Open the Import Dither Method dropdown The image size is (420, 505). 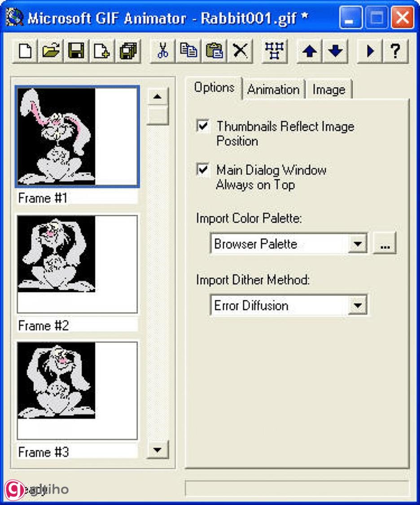(358, 305)
